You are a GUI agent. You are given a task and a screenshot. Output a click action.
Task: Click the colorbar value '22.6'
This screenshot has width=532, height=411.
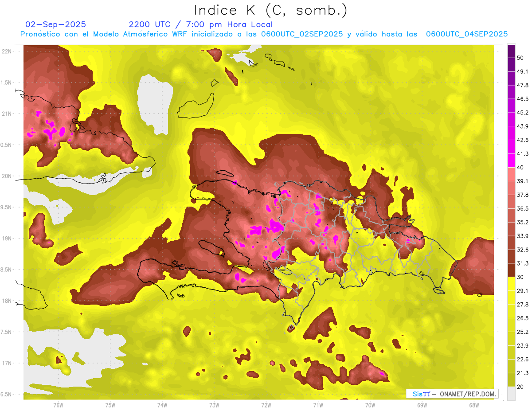(522, 359)
